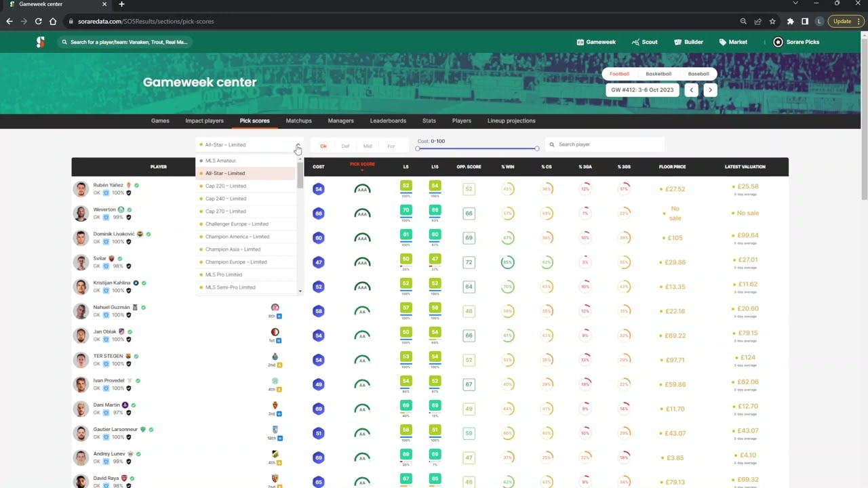Click Chrome Update button

[x=846, y=21]
